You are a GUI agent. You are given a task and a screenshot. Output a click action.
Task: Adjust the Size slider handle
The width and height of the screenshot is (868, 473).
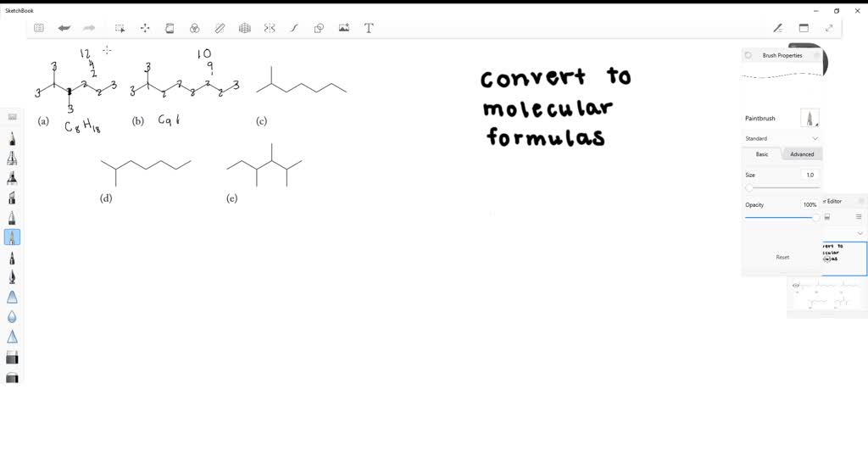(x=749, y=188)
